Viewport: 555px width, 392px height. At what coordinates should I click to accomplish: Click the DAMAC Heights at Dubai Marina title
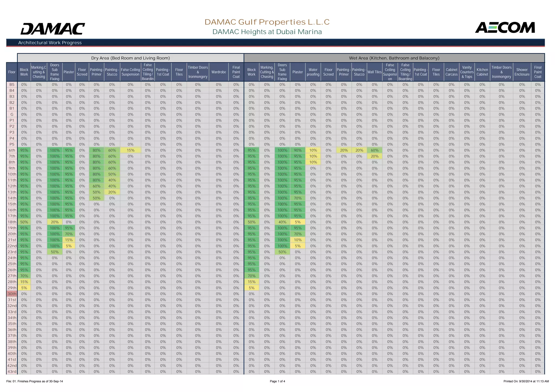[x=267, y=32]
